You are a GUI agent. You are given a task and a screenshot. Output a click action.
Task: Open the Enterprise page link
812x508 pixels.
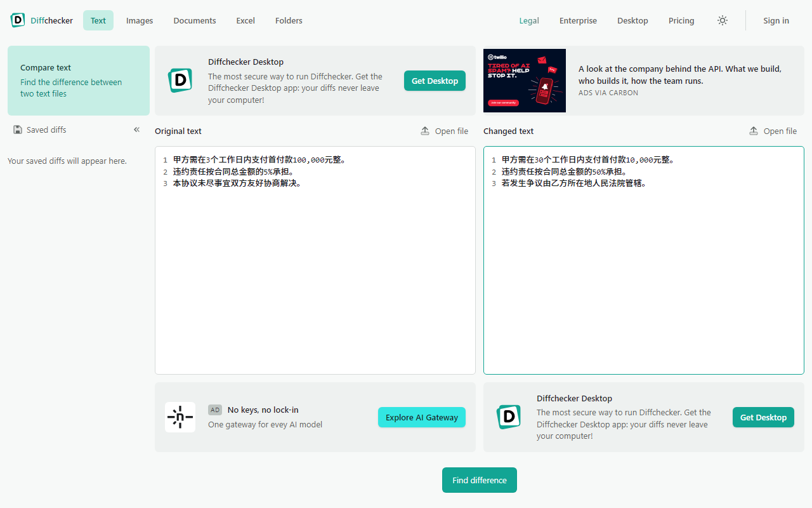tap(578, 20)
